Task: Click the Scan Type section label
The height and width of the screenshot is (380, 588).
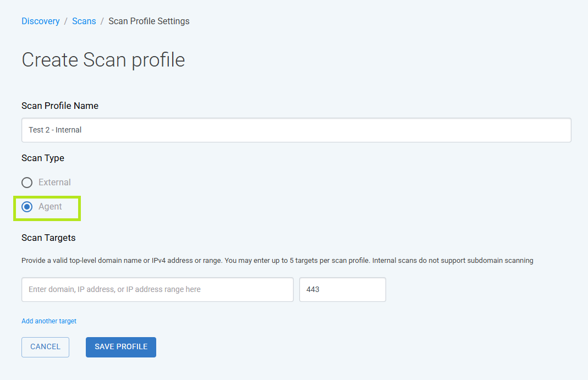Action: point(43,158)
